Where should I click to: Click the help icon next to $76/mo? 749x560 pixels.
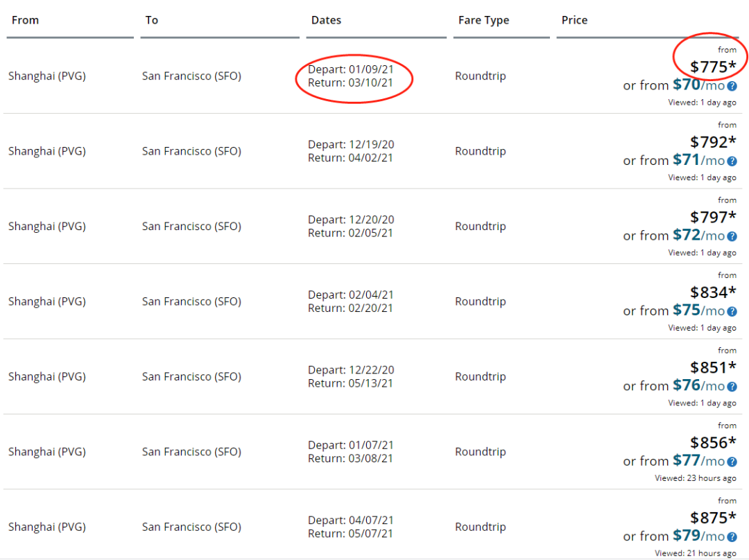pyautogui.click(x=732, y=387)
